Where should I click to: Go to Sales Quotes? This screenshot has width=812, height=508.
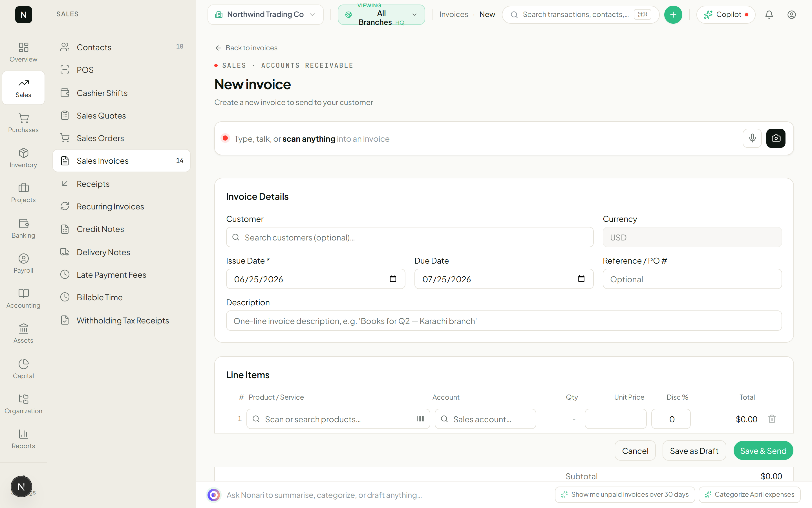coord(122,115)
